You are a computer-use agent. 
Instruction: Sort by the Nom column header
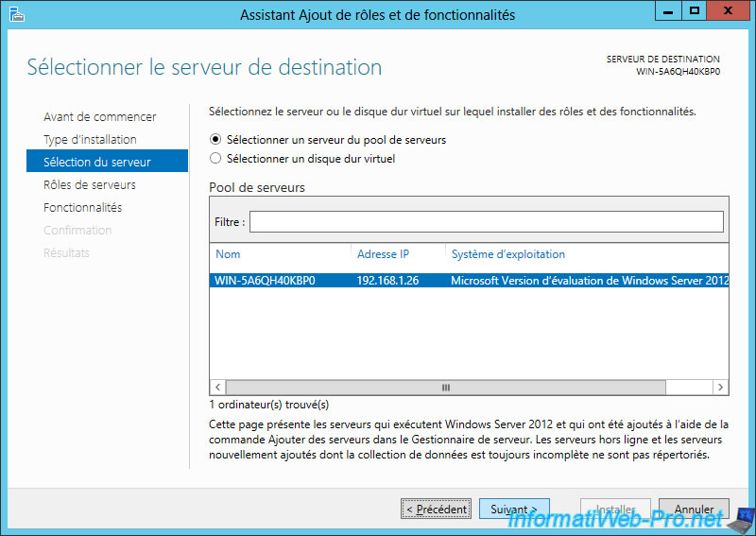pyautogui.click(x=228, y=254)
